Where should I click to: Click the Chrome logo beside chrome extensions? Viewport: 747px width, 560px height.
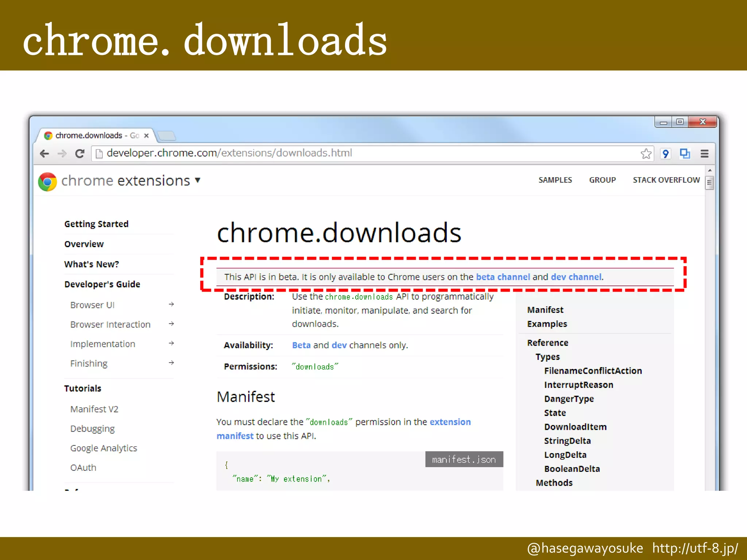coord(47,181)
